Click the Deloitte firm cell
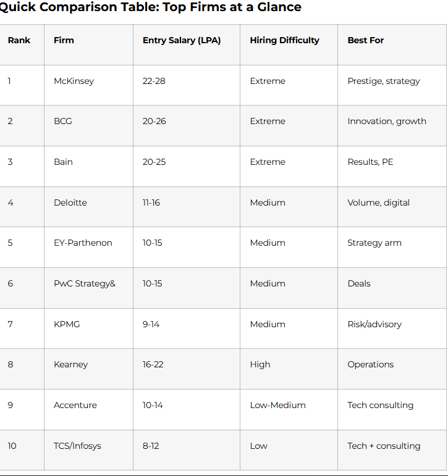Viewport: 448px width, 476px height. pos(70,203)
